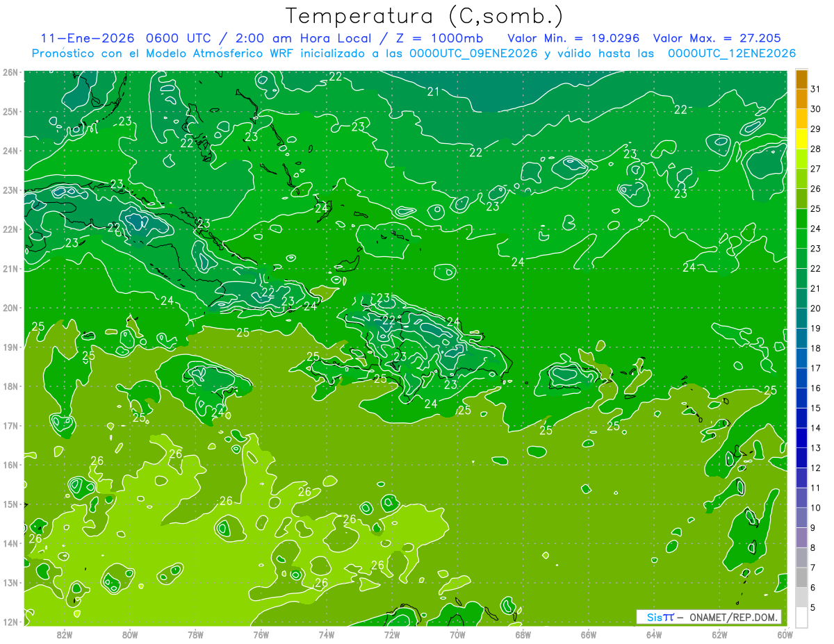Viewport: 834px width, 644px height.
Task: Click the "74W" longitude axis label
Action: click(x=327, y=634)
